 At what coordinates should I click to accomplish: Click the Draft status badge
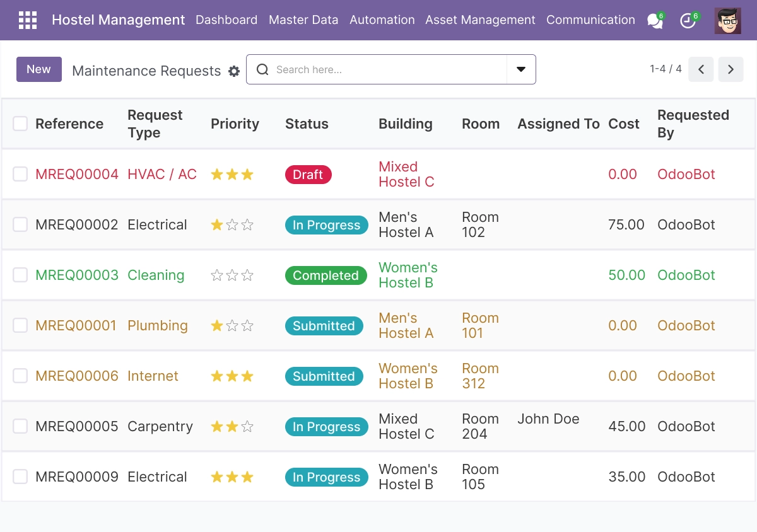click(x=308, y=175)
